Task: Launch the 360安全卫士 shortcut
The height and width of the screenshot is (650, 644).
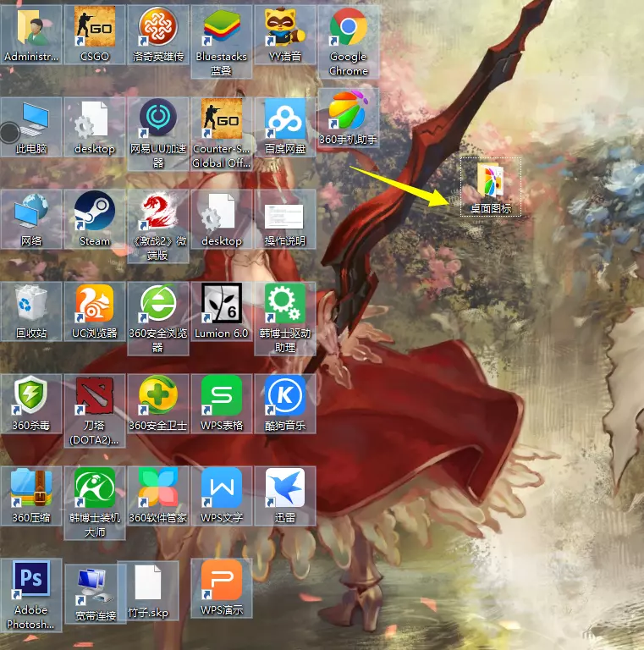Action: (158, 404)
